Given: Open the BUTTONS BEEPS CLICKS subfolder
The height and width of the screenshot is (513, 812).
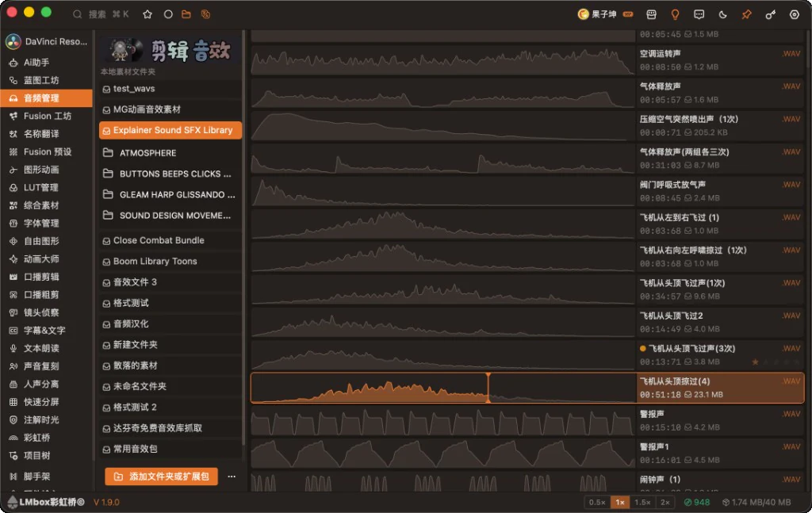Looking at the screenshot, I should coord(170,174).
